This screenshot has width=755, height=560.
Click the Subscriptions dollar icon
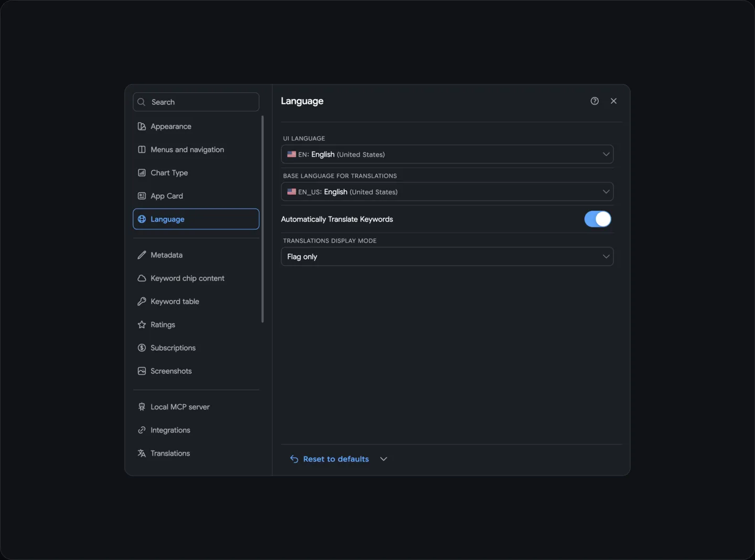coord(142,348)
